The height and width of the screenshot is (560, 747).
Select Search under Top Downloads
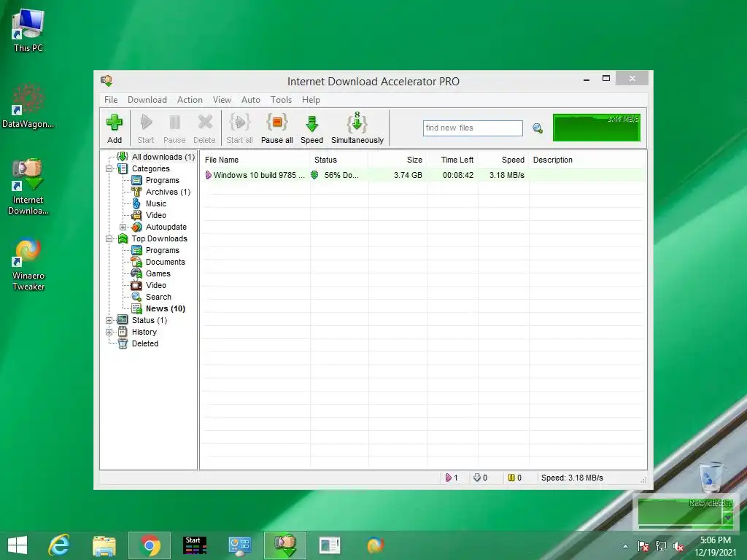pyautogui.click(x=158, y=297)
